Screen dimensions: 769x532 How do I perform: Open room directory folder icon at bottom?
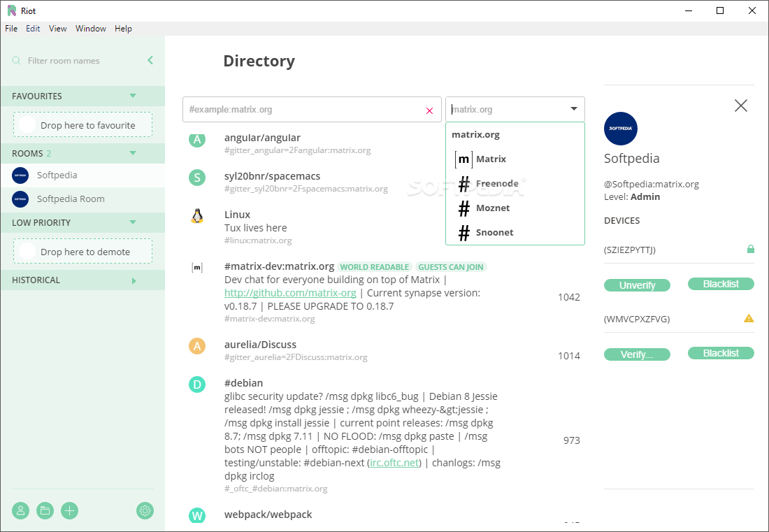(x=45, y=510)
